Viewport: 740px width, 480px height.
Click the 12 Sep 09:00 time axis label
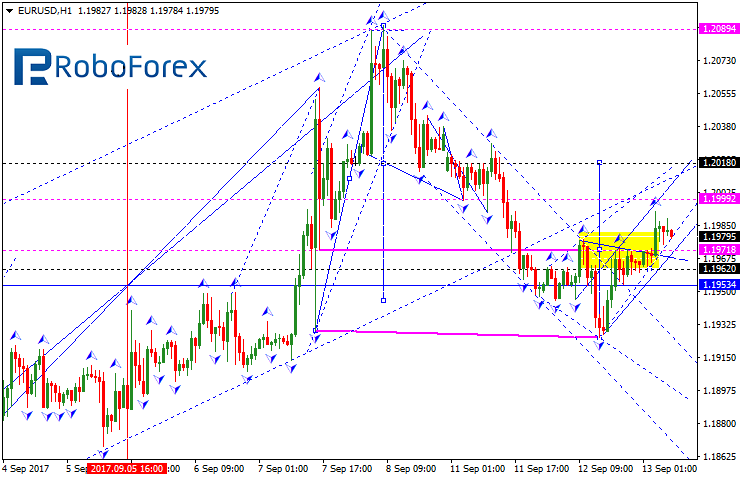click(605, 469)
